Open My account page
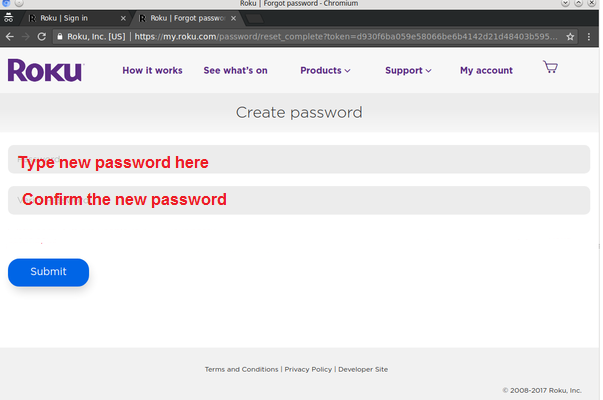 click(x=486, y=70)
